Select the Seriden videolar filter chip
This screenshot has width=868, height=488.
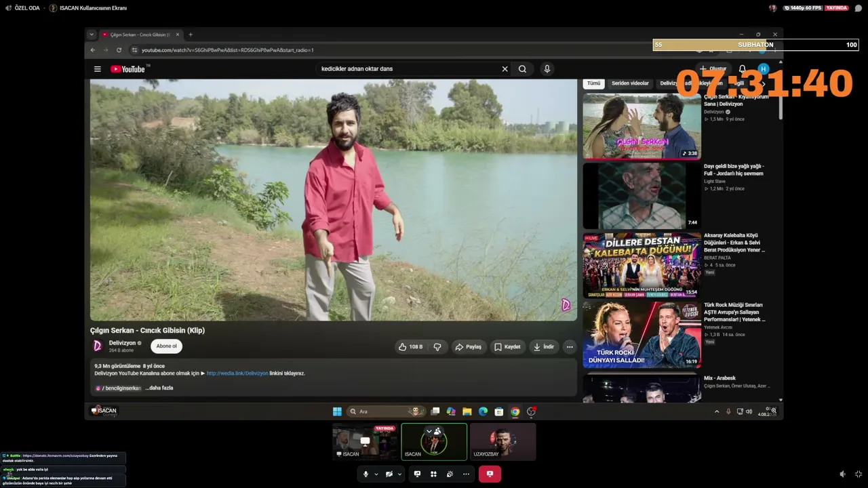(x=631, y=83)
